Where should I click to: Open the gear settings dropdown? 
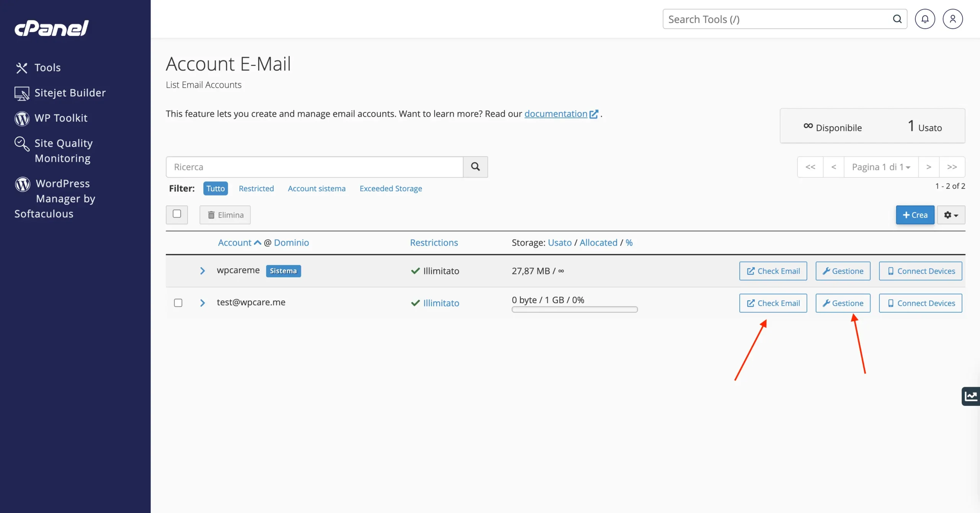coord(951,215)
